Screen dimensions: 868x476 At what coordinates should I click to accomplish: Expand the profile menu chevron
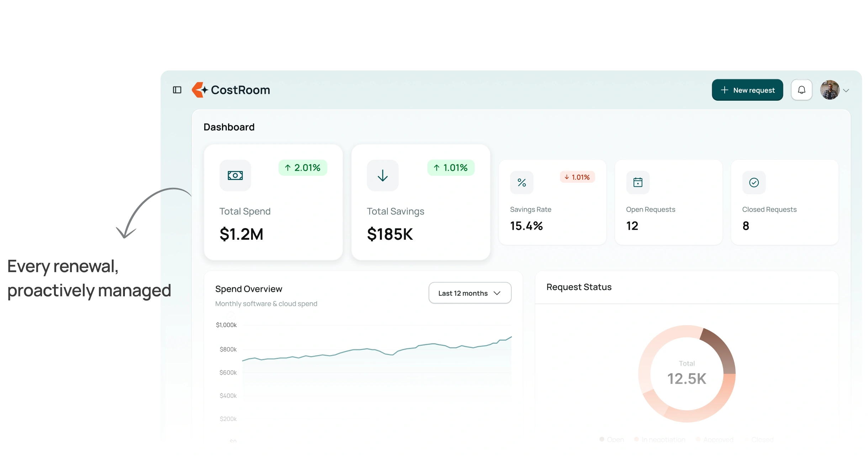click(x=846, y=91)
